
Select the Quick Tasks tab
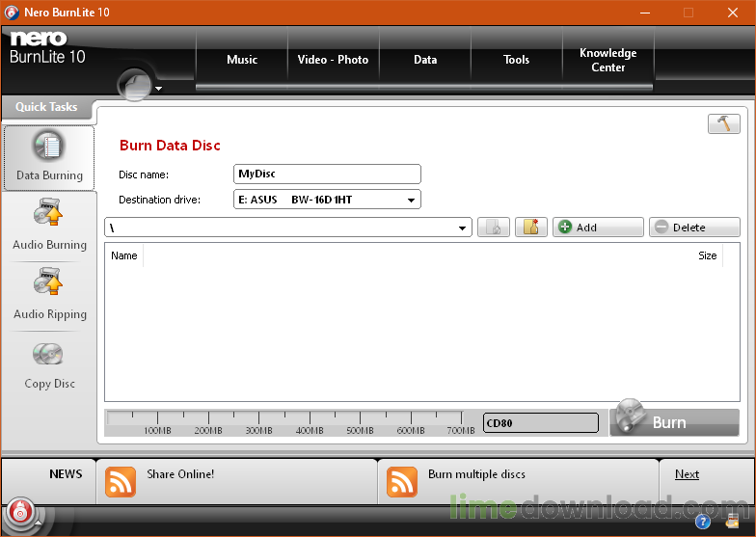tap(46, 107)
